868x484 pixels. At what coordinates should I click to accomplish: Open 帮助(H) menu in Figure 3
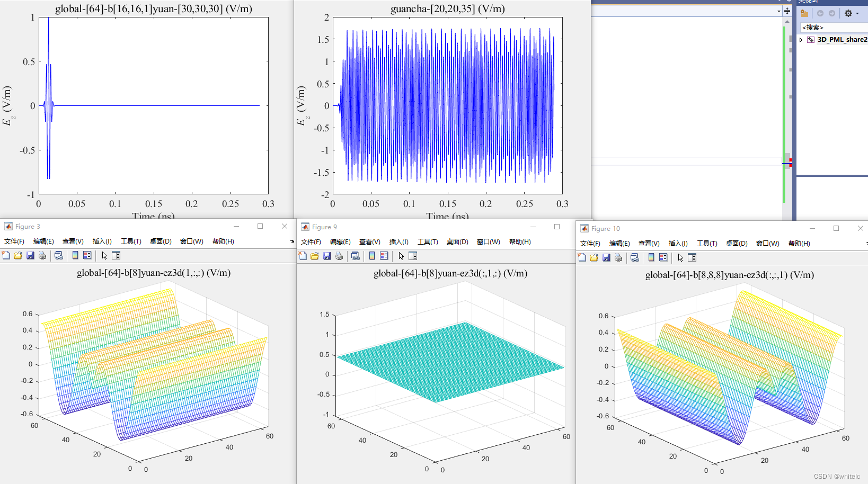[223, 241]
